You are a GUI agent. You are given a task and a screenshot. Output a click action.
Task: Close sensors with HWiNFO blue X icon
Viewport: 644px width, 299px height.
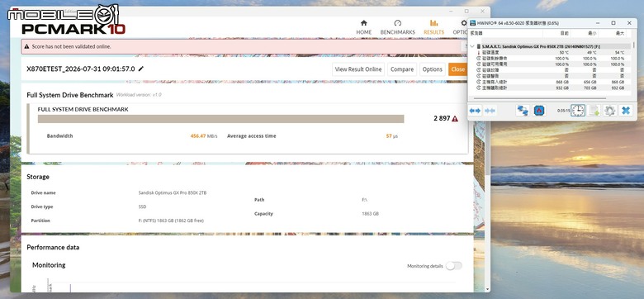pyautogui.click(x=626, y=111)
